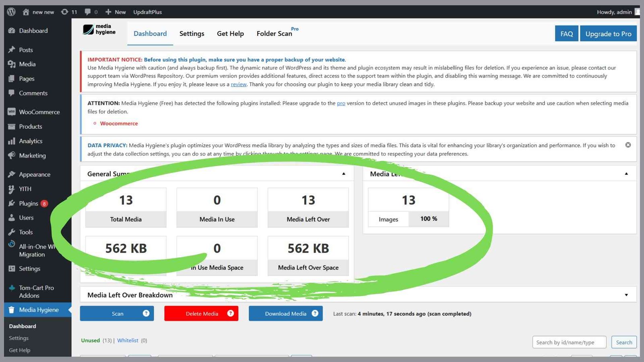Click the 562 KB Media Left Over Space card
Viewport: 644px width, 362px height.
308,256
